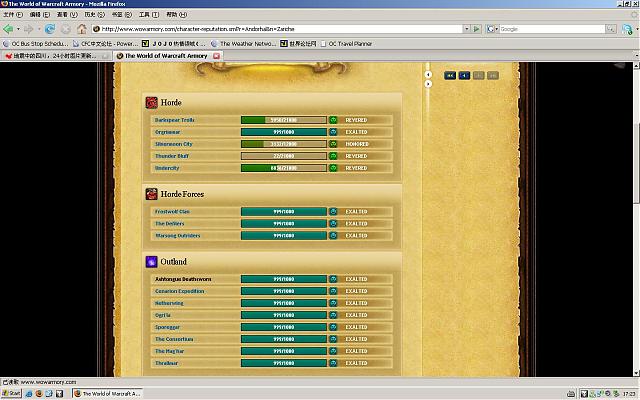This screenshot has width=640, height=400.
Task: Click the Stop loading icon
Action: pyautogui.click(x=66, y=29)
